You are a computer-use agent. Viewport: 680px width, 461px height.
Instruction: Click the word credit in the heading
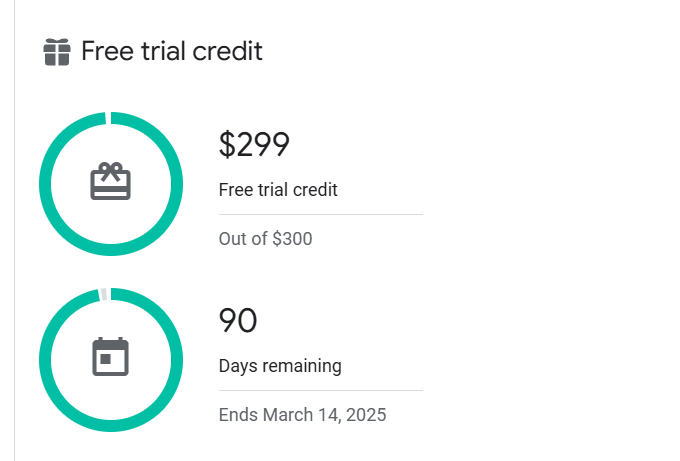[x=227, y=51]
